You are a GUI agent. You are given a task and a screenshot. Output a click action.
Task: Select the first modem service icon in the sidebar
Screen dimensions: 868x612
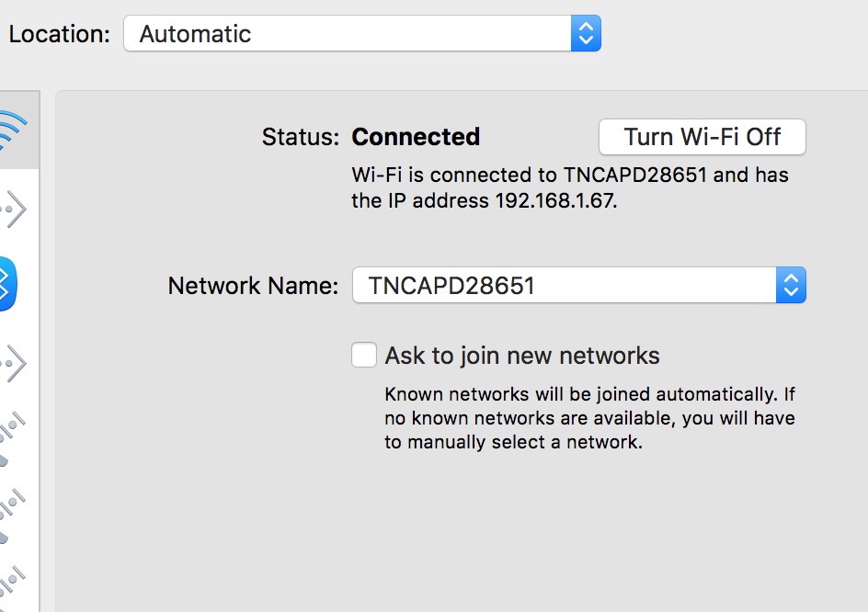coord(11,437)
